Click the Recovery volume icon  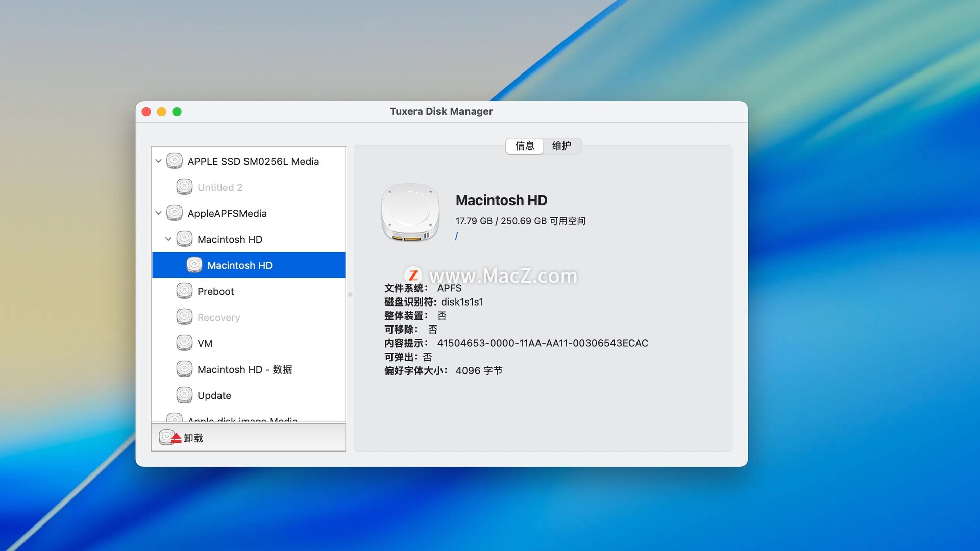[184, 317]
